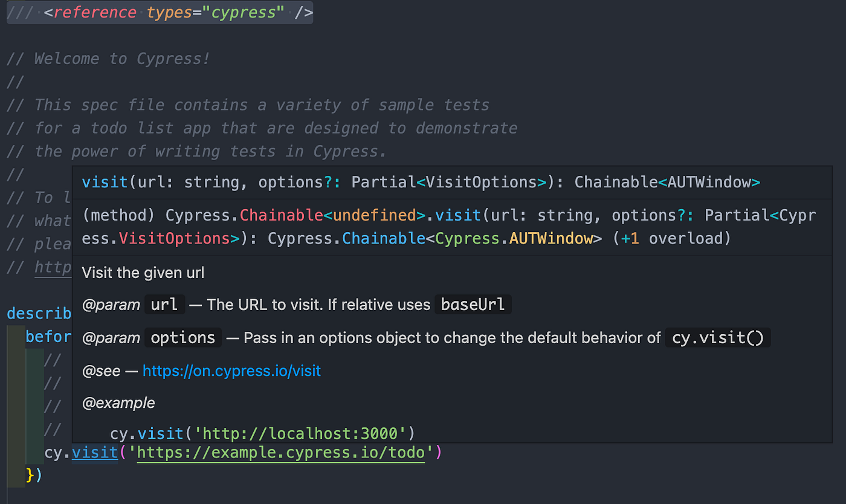Click the beforeEach function name
This screenshot has width=846, height=504.
49,337
